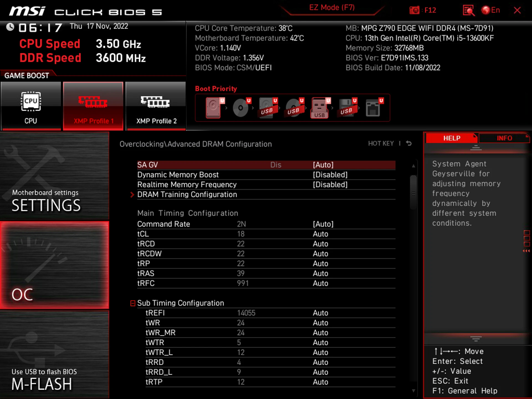532x399 pixels.
Task: Edit tWTR Auto value field
Action: pos(320,343)
